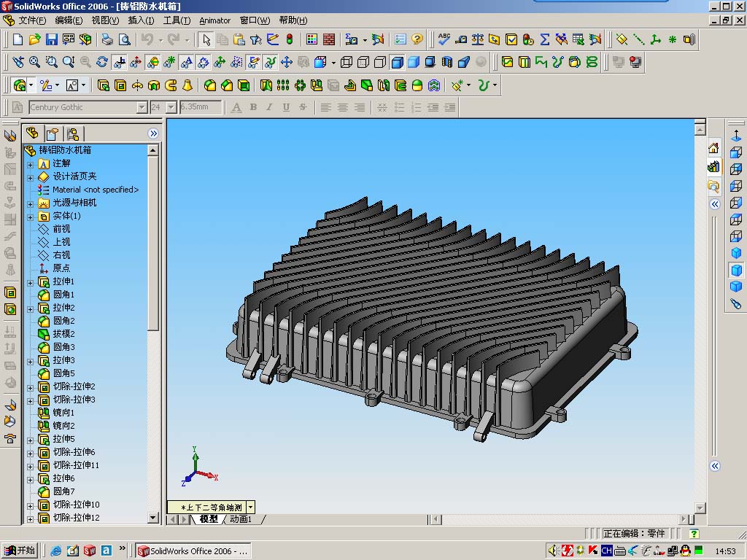Select the Fillet feature icon
This screenshot has height=560, width=747.
click(210, 85)
